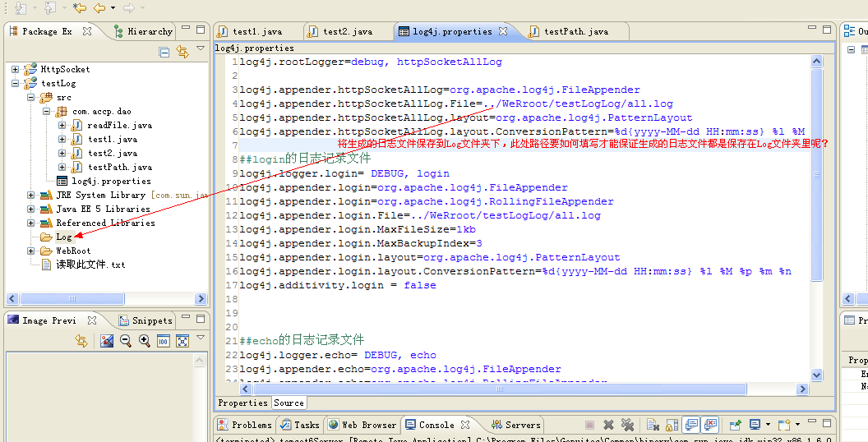Expand the WebRoot folder
The height and width of the screenshot is (442, 868).
(31, 251)
